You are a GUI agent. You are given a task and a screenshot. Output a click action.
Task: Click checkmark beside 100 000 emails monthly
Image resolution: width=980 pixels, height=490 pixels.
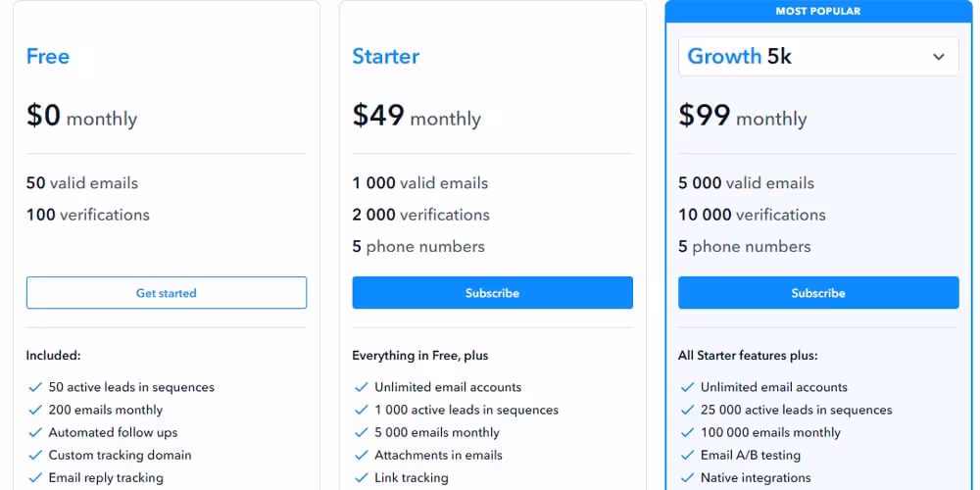coord(688,432)
